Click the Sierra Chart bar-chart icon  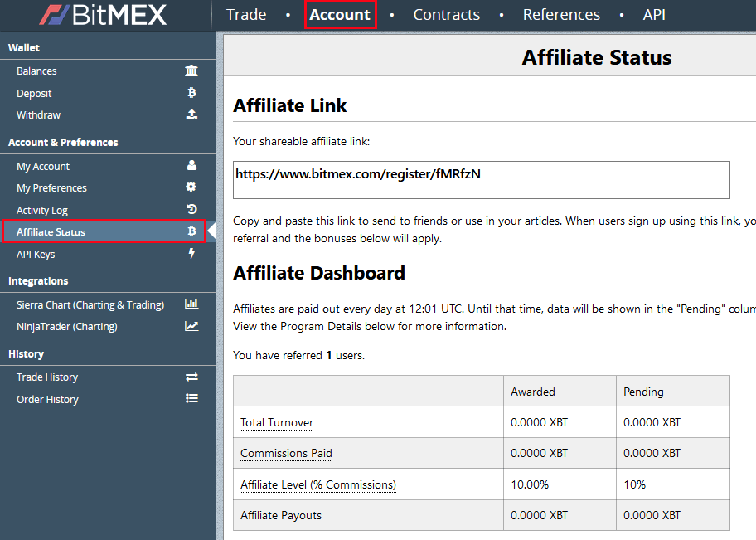pyautogui.click(x=191, y=304)
